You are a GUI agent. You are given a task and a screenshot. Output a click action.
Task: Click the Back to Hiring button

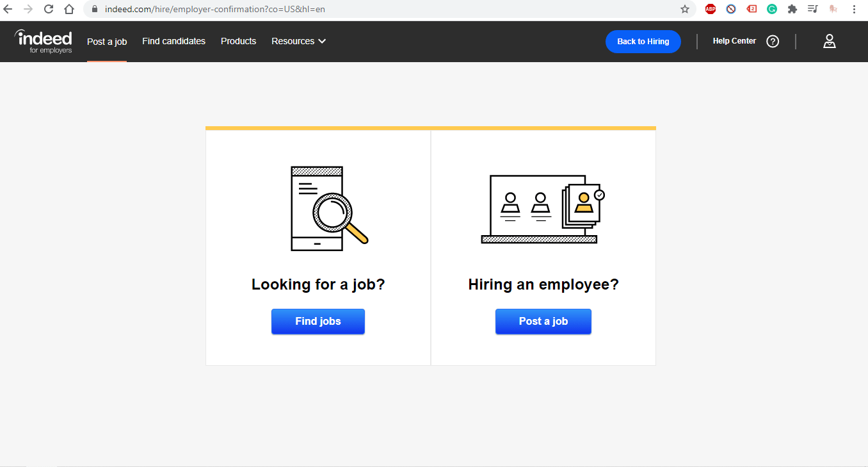(x=643, y=41)
